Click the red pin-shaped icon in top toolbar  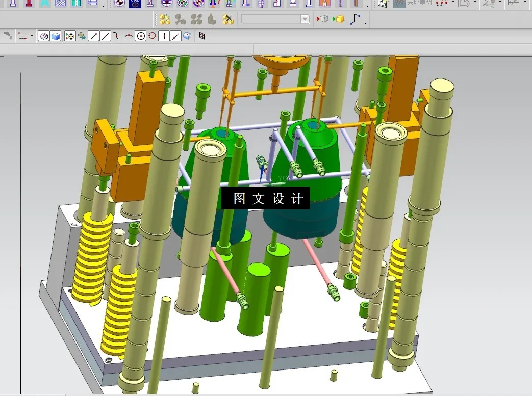(x=29, y=4)
